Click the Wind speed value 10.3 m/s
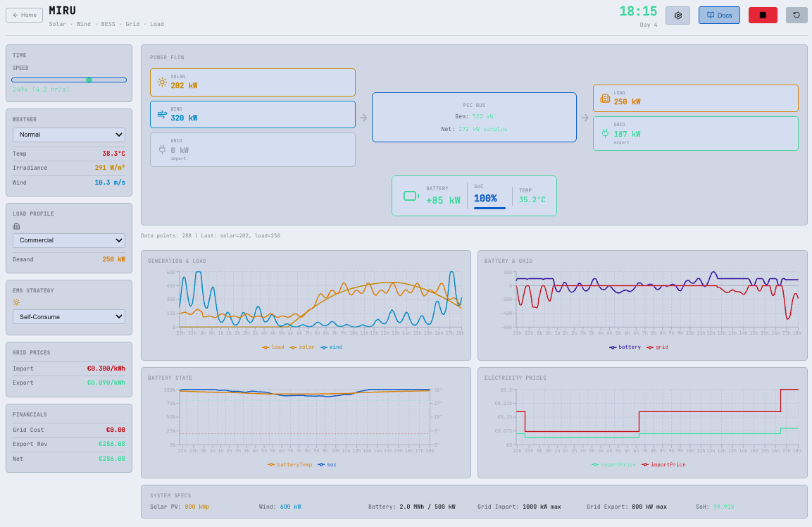 110,182
